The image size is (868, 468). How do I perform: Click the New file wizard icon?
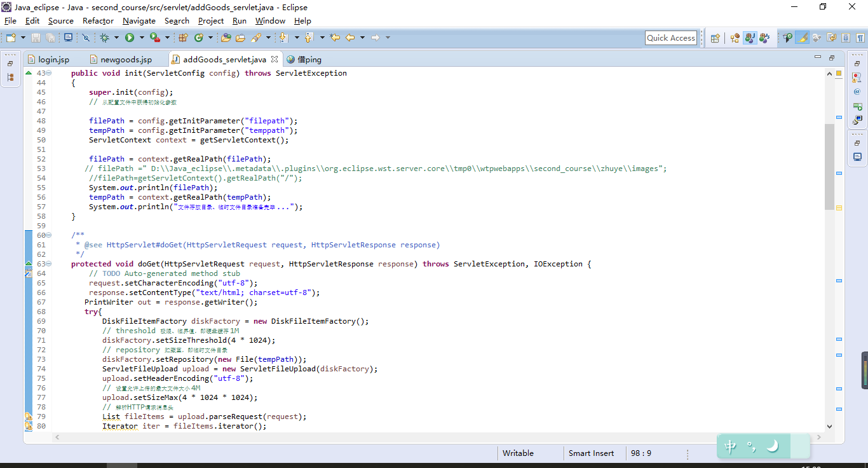(11, 38)
